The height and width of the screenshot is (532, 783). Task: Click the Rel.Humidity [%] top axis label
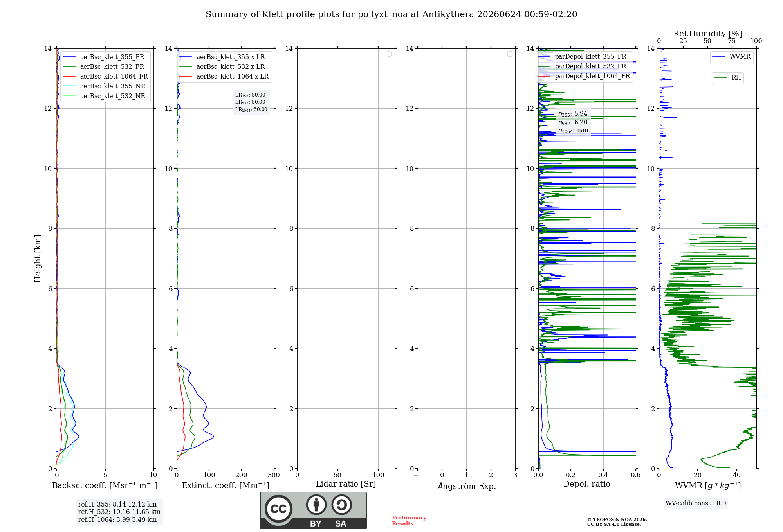click(x=707, y=34)
